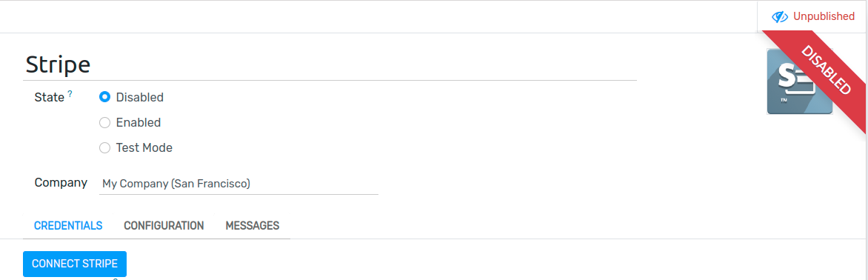Image resolution: width=868 pixels, height=280 pixels.
Task: Click the "Enabled" option label text
Action: click(138, 122)
